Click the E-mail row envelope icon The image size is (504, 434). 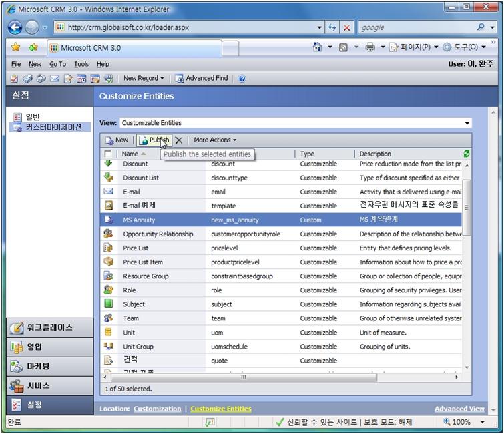(109, 191)
